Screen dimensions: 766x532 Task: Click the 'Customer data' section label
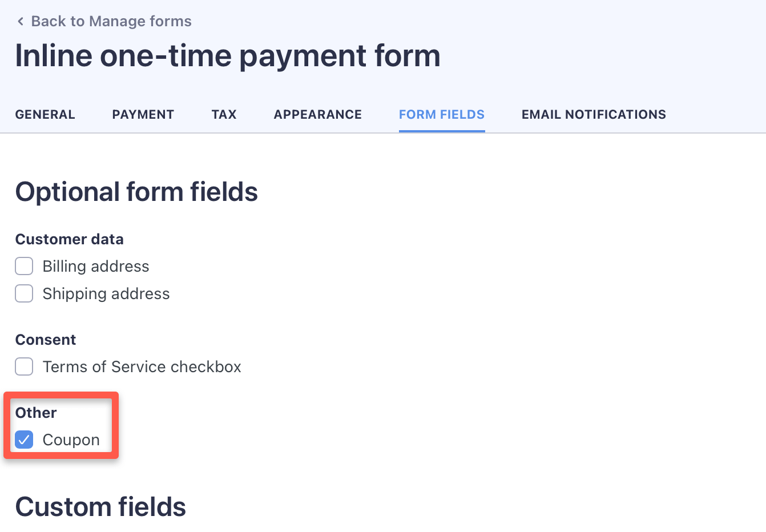69,239
